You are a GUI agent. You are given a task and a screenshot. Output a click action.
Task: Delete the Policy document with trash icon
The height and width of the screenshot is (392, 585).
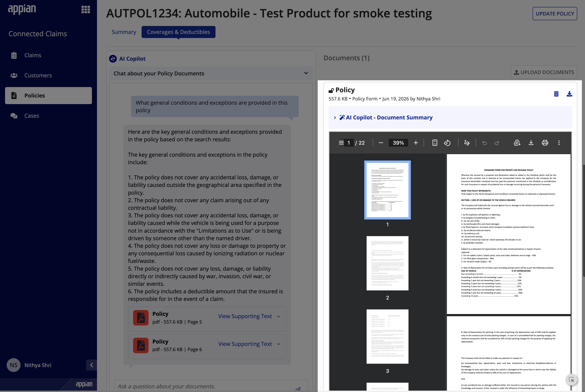click(x=556, y=94)
